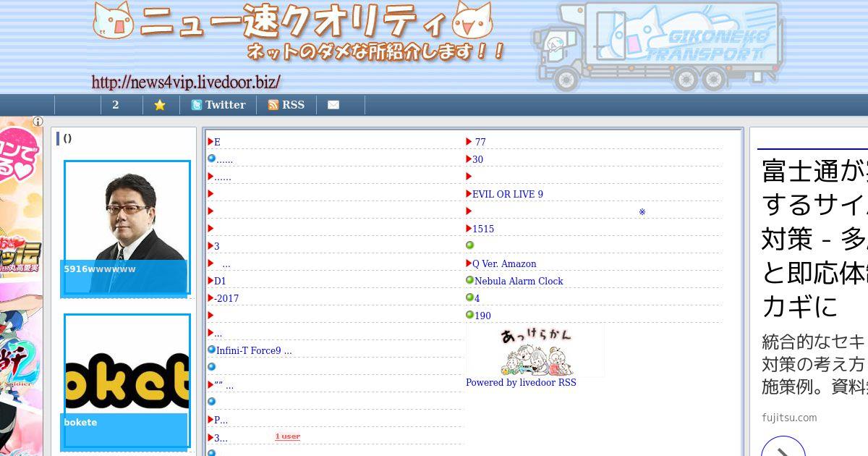The height and width of the screenshot is (456, 868).
Task: Open the '-2017' article link
Action: coord(226,298)
